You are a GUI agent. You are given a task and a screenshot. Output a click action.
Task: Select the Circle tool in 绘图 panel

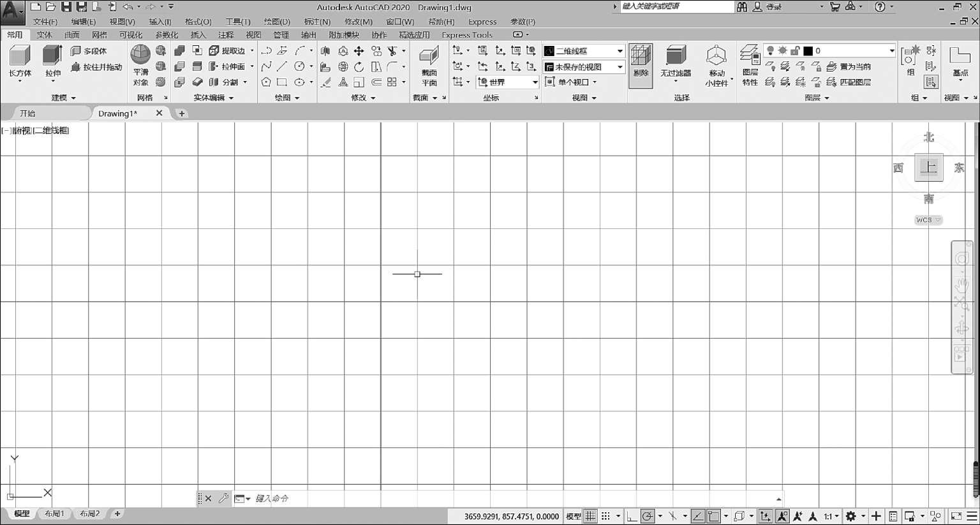(x=299, y=66)
